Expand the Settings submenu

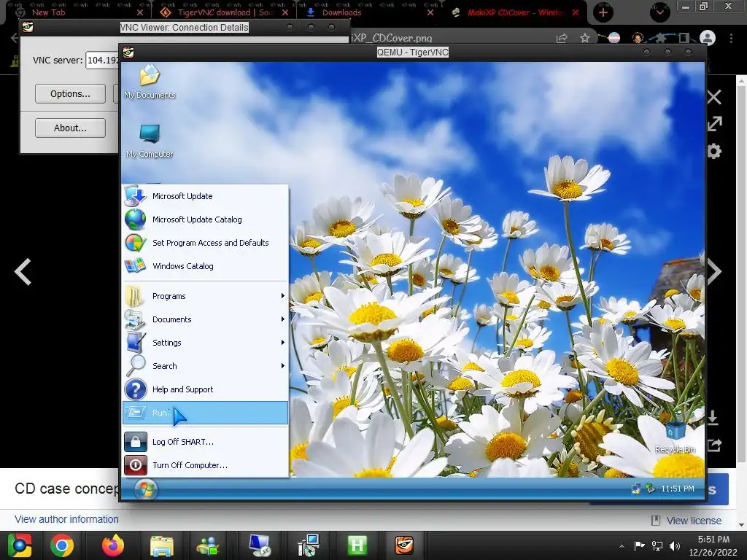205,343
